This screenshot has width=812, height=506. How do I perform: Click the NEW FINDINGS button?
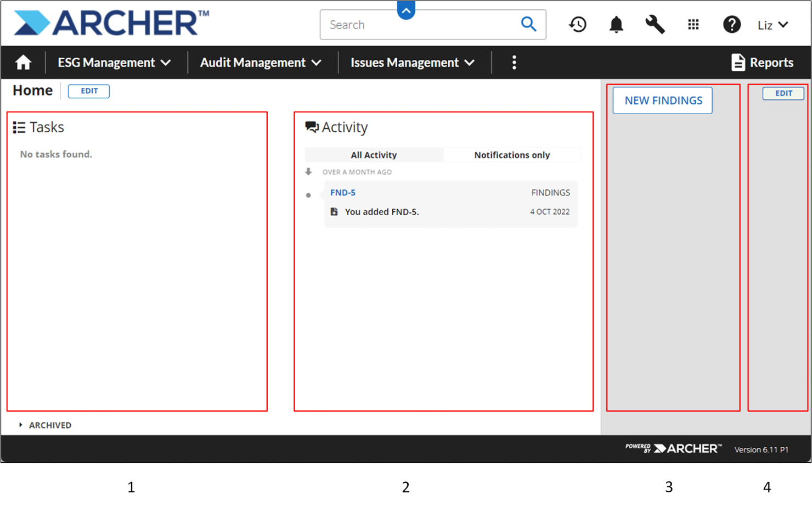662,100
